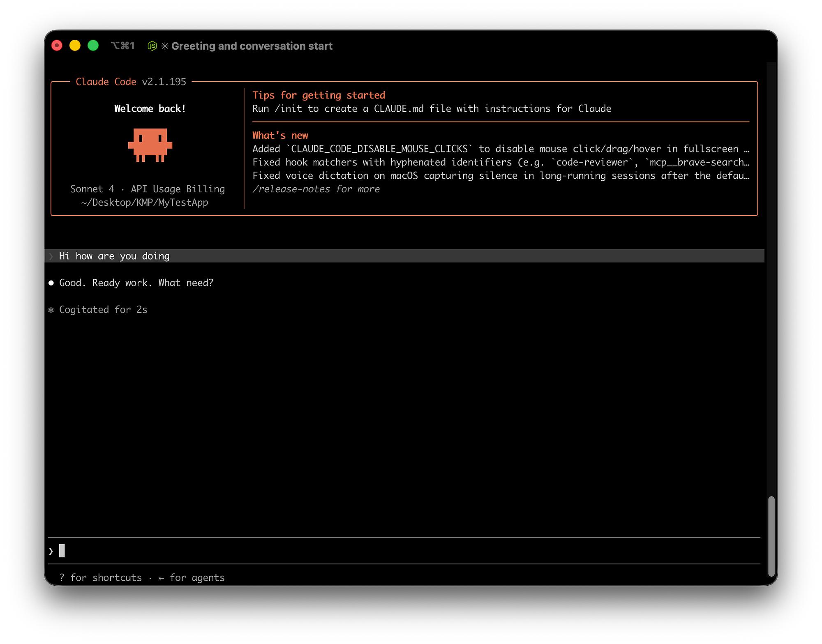Image resolution: width=822 pixels, height=644 pixels.
Task: Click the path "~/Desktop/KMP/MyTestApp"
Action: 145,202
